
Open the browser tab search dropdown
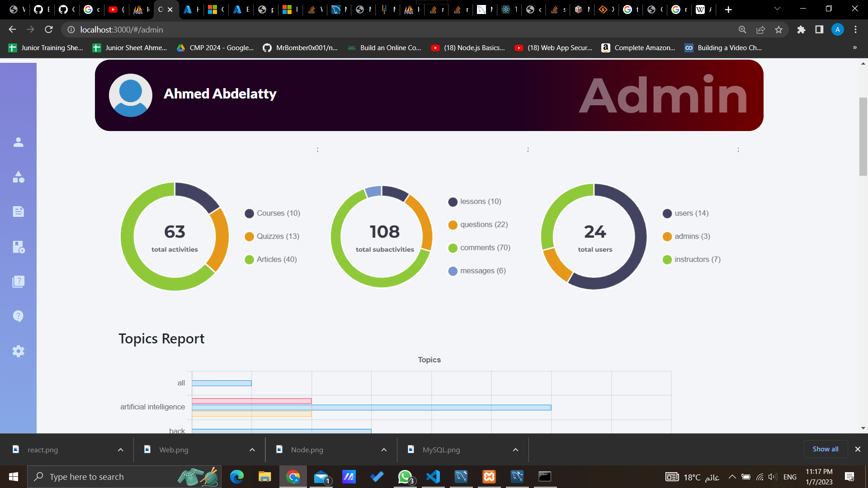[777, 9]
